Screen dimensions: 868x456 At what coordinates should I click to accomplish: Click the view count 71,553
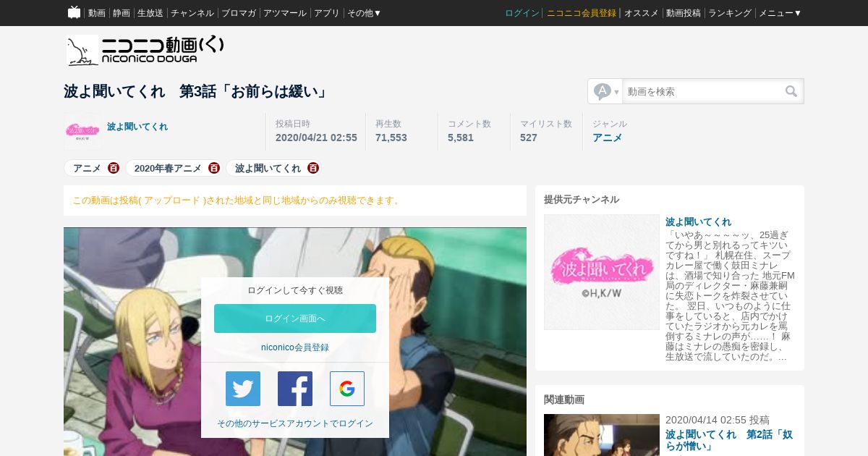[391, 138]
